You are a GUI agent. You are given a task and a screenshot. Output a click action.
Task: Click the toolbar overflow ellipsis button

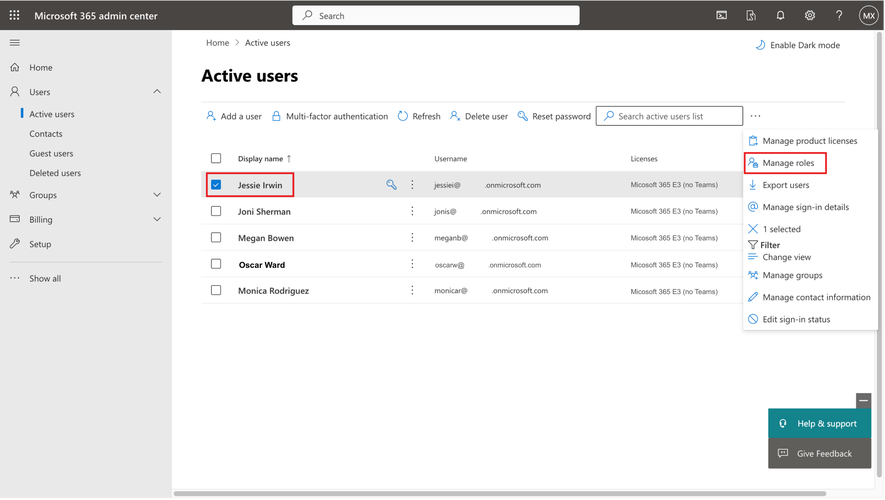pyautogui.click(x=755, y=116)
